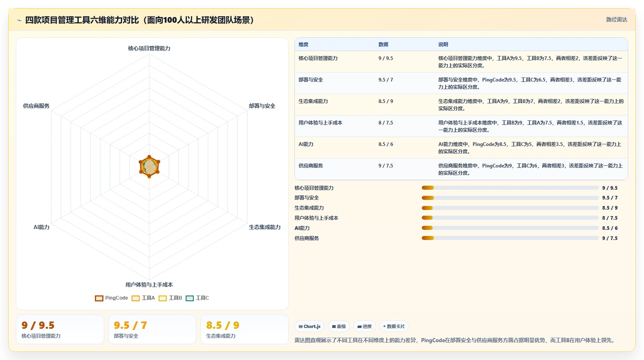
Task: Click the AI能力 progress bar
Action: point(510,228)
